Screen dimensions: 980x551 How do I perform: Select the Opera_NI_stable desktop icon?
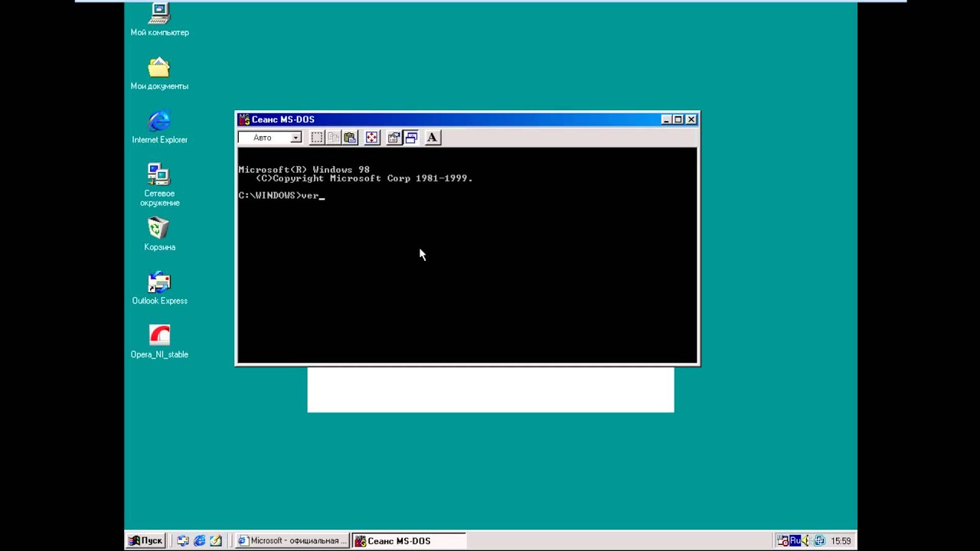pos(159,341)
